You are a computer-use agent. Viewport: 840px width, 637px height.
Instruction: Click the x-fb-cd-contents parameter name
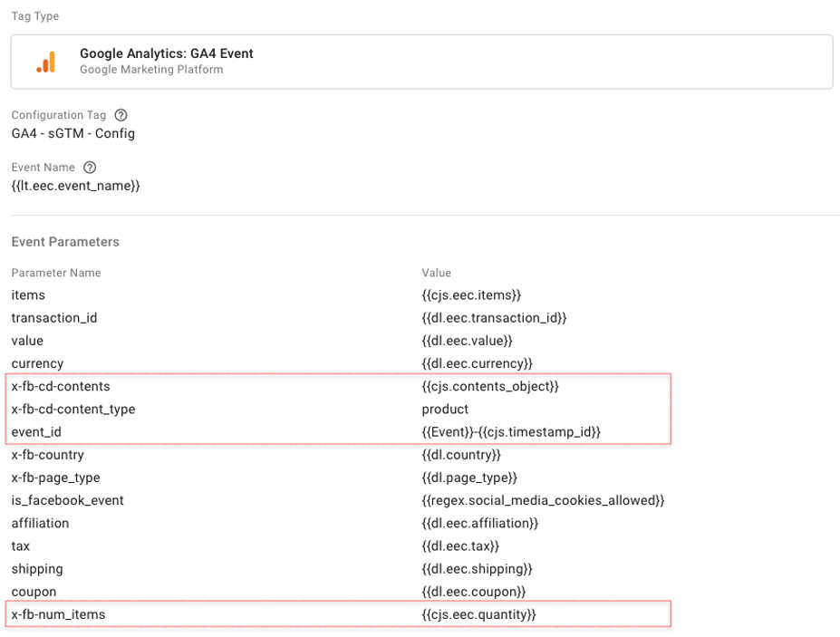pos(61,386)
